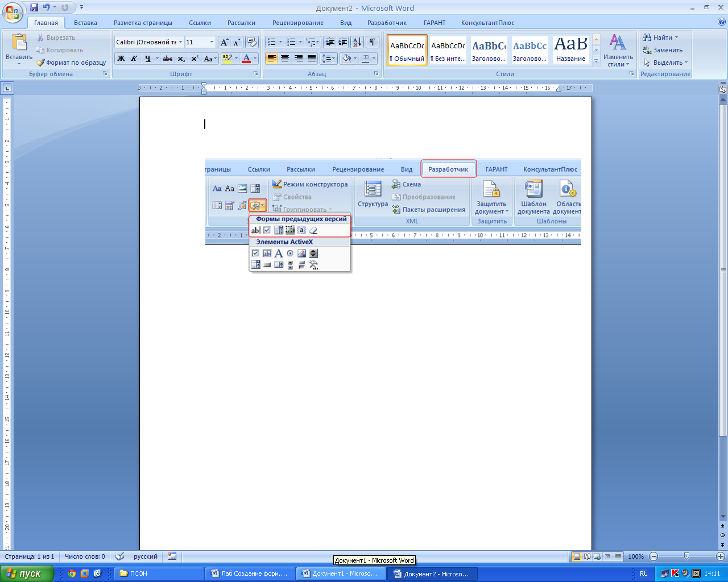This screenshot has height=582, width=728.
Task: Toggle italic К formatting
Action: click(134, 58)
